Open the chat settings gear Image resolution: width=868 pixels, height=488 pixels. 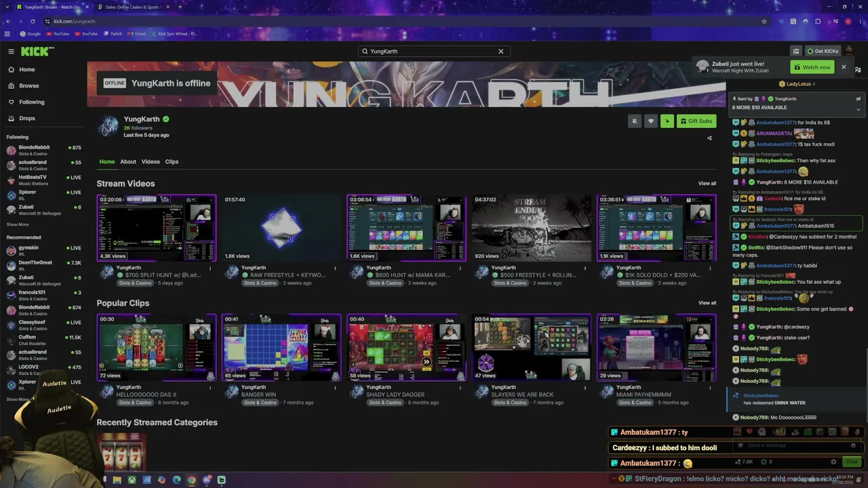click(x=833, y=462)
